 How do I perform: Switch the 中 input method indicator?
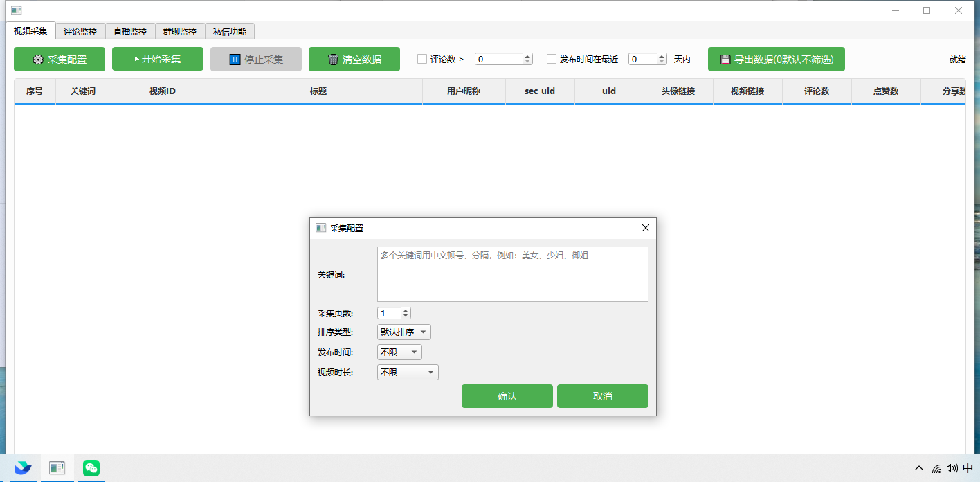click(968, 468)
